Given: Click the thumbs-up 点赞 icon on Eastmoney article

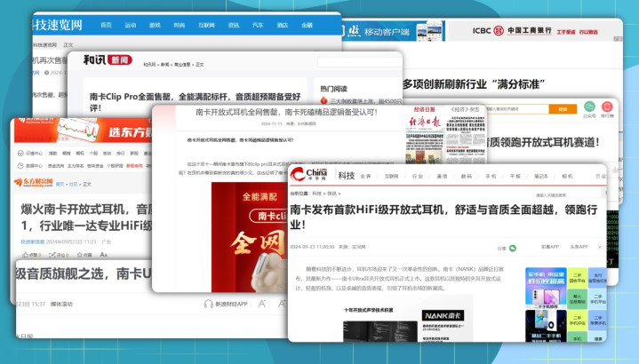Looking at the screenshot, I should tap(25, 255).
